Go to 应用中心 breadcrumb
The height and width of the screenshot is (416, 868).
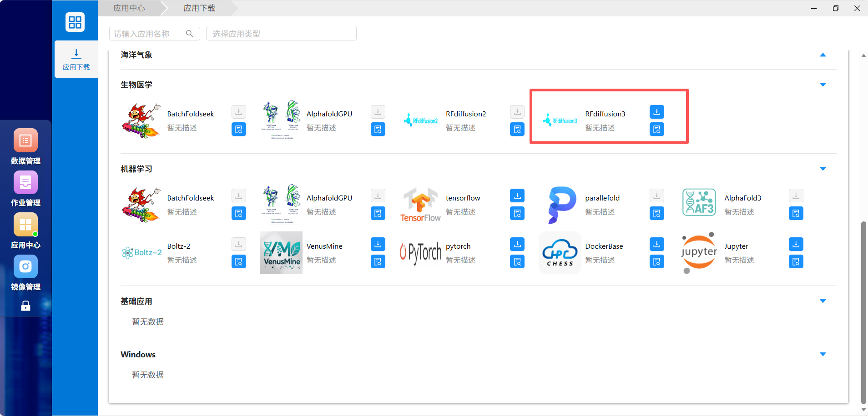tap(129, 8)
